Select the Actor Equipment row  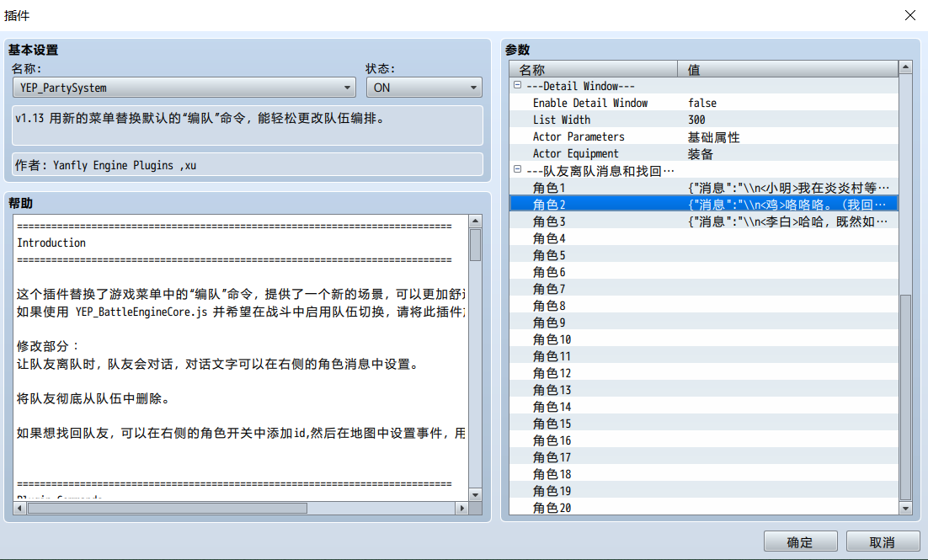(704, 153)
